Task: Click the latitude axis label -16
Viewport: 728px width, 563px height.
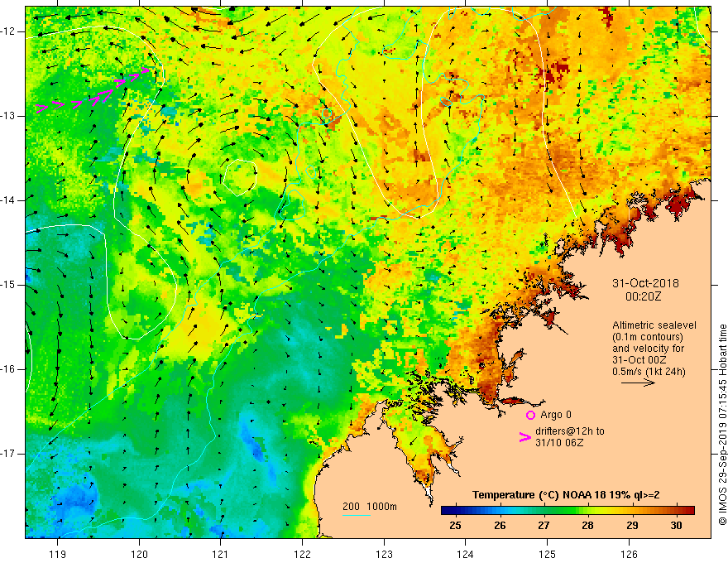Action: [x=9, y=369]
